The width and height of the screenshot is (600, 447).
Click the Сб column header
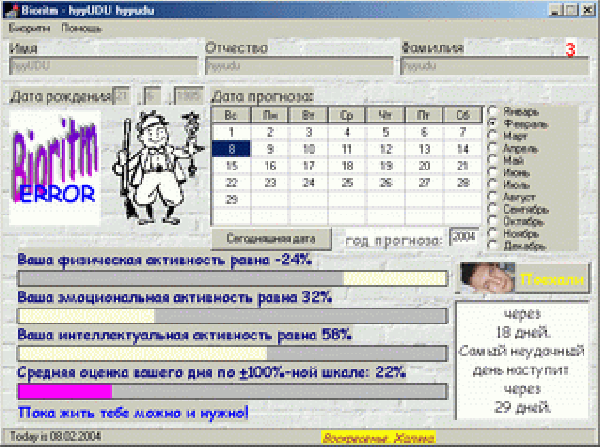(x=463, y=115)
